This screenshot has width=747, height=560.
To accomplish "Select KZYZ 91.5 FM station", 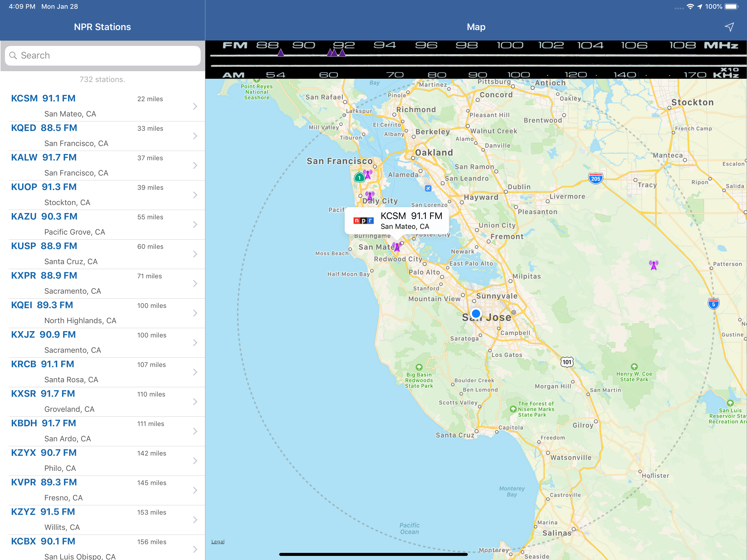I will [103, 520].
